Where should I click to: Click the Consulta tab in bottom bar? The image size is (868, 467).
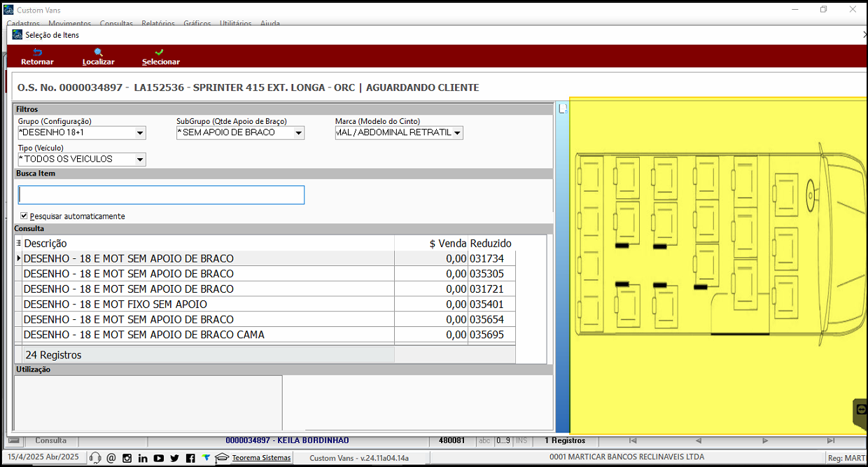[x=51, y=440]
